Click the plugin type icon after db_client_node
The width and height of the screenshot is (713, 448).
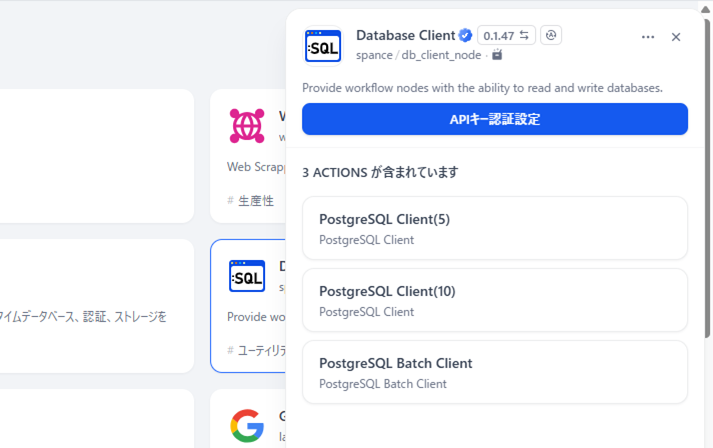[497, 55]
